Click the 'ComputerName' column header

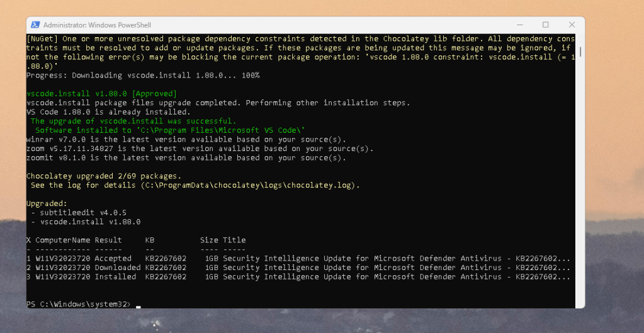[x=63, y=240]
